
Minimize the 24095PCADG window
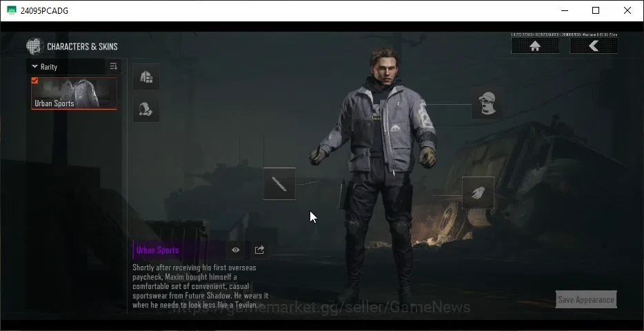[565, 10]
